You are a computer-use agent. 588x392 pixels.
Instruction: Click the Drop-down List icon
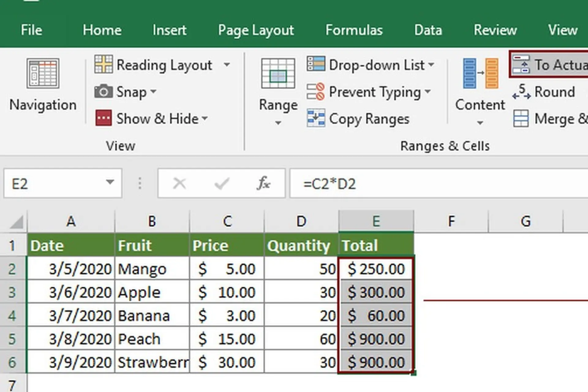tap(316, 64)
